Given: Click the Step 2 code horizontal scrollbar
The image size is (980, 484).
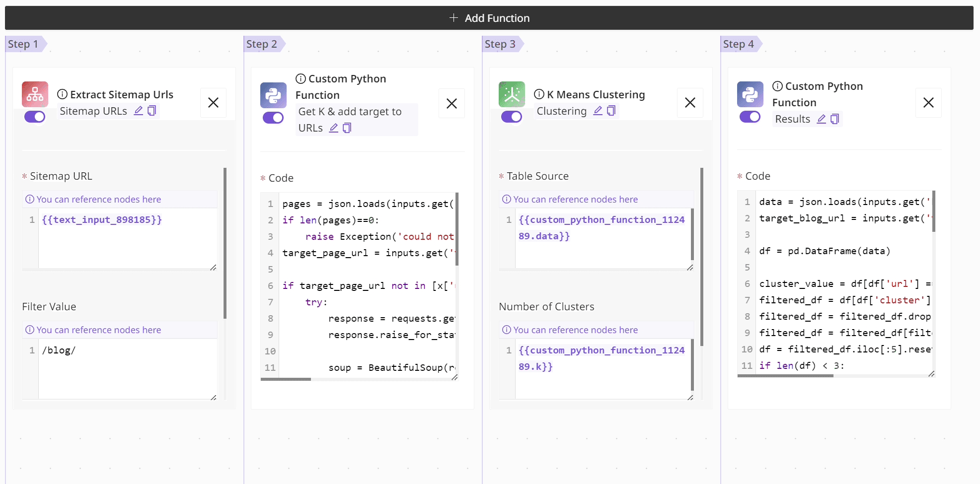Looking at the screenshot, I should point(286,379).
